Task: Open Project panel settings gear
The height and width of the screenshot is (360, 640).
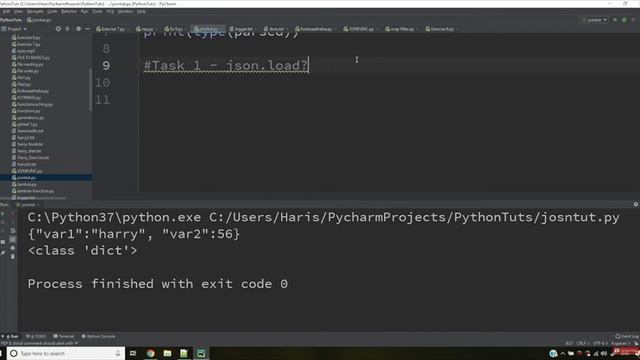Action: [x=78, y=29]
